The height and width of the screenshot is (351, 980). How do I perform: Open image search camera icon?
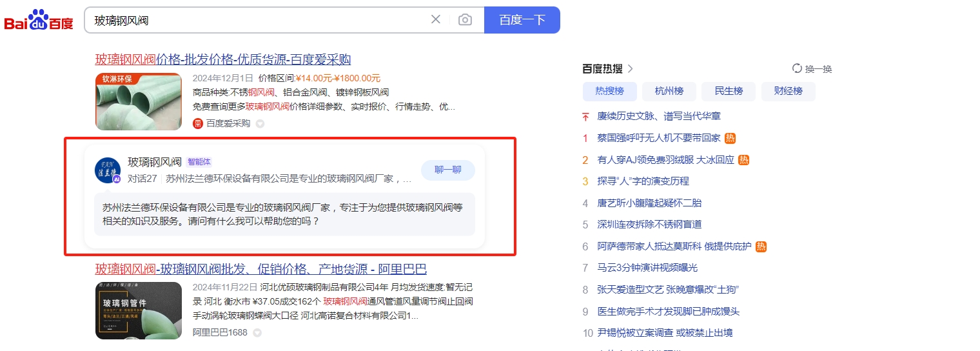click(465, 20)
